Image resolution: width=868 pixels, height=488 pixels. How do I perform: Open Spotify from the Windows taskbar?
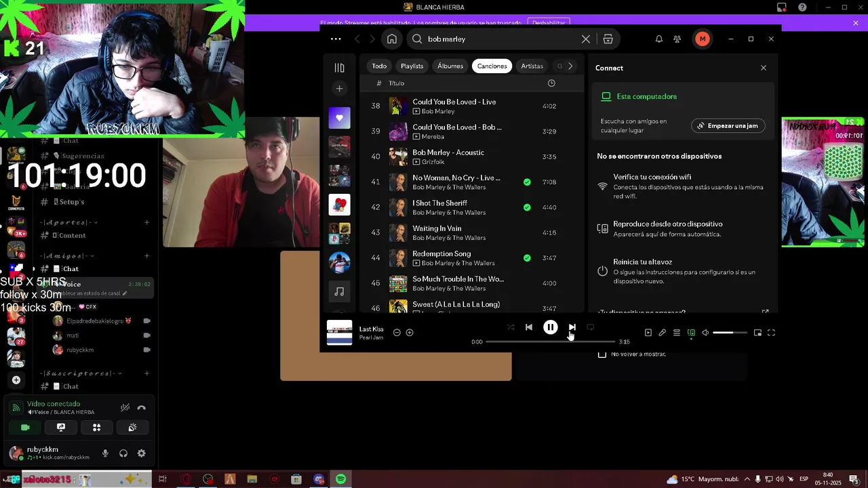[340, 479]
